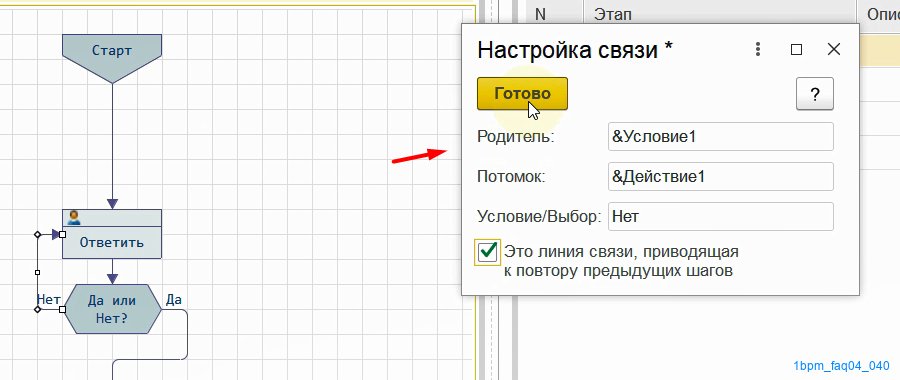Click the Готово button
Image resolution: width=900 pixels, height=380 pixels.
[522, 94]
